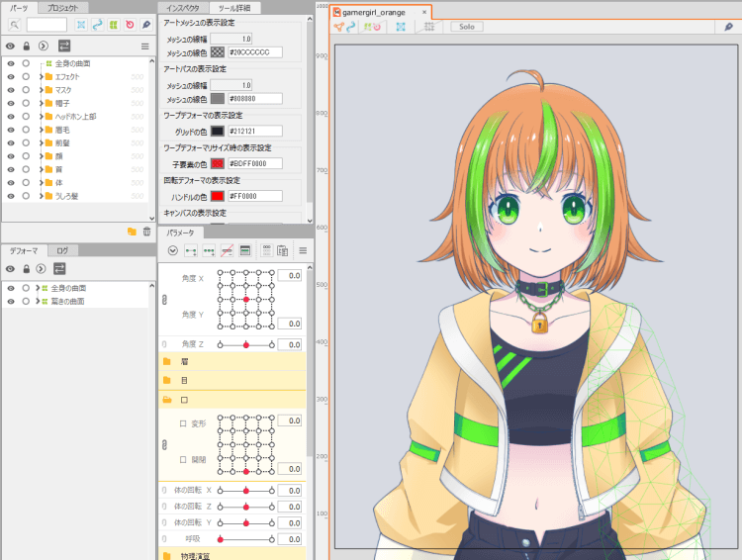Expand the 首 folder
This screenshot has height=560, width=742.
[x=42, y=169]
